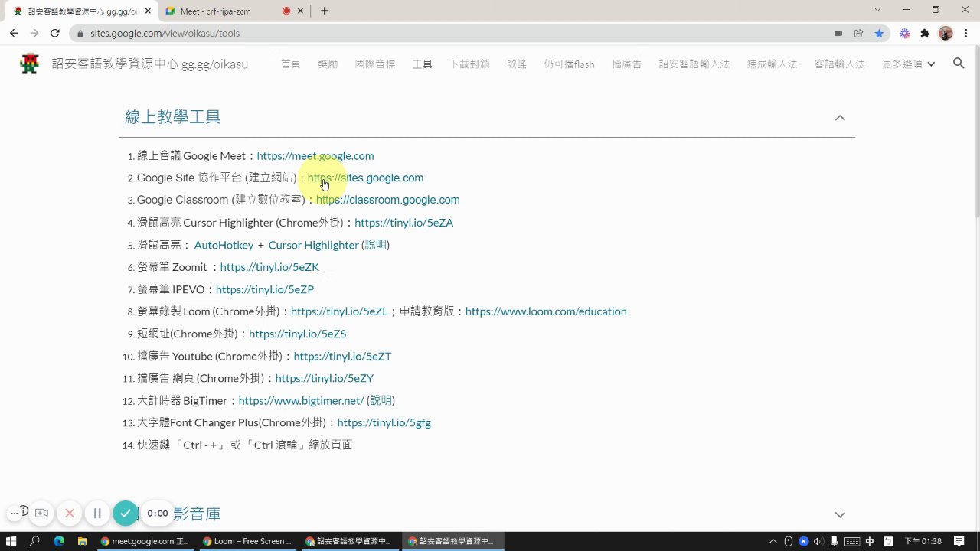Open the tinyl.io/5gfg Font Changer link

point(384,422)
